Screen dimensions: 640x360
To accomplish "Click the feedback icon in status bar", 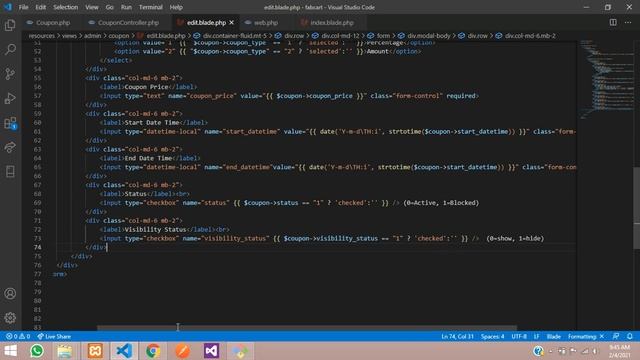I will pyautogui.click(x=616, y=336).
